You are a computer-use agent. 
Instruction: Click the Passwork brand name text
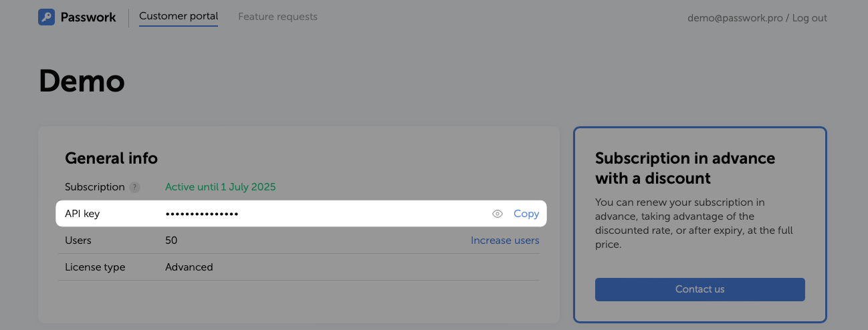pos(88,17)
